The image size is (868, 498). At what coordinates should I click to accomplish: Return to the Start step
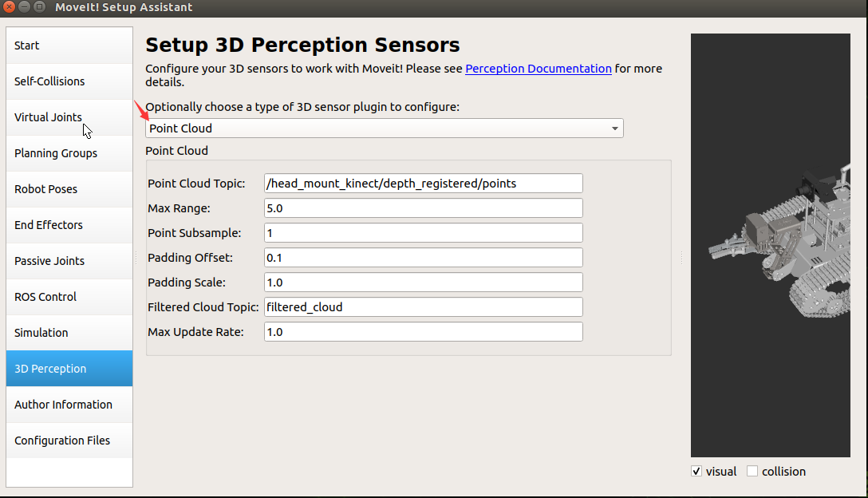click(69, 45)
